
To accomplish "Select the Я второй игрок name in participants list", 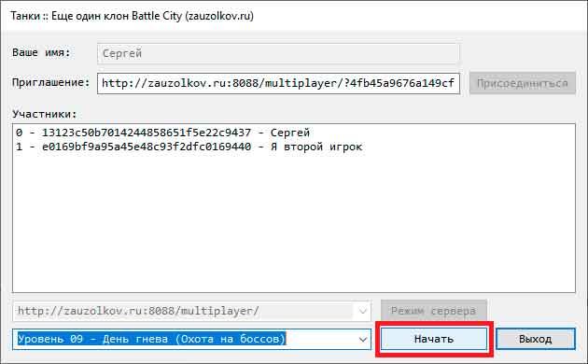I will (316, 147).
